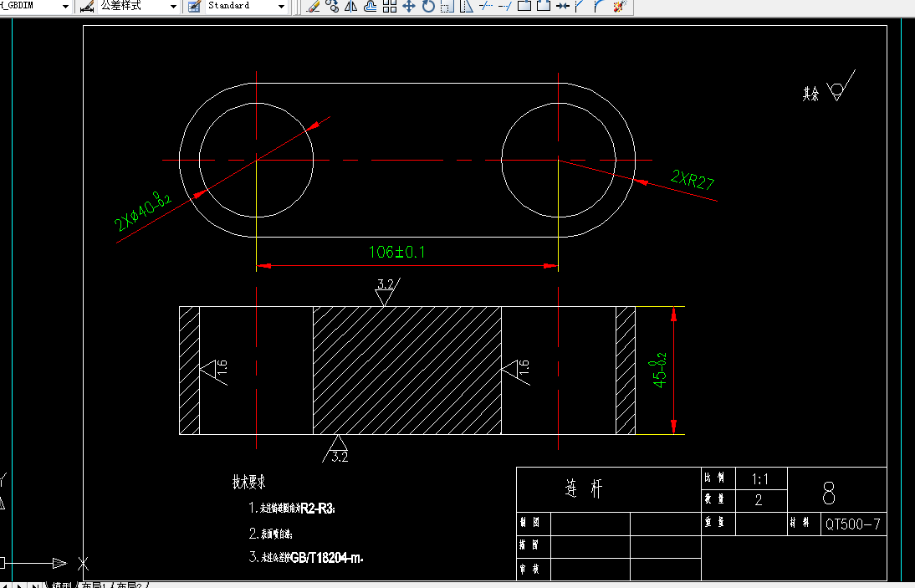Image resolution: width=915 pixels, height=588 pixels.
Task: Select the 描图 label in title block
Action: tap(530, 545)
